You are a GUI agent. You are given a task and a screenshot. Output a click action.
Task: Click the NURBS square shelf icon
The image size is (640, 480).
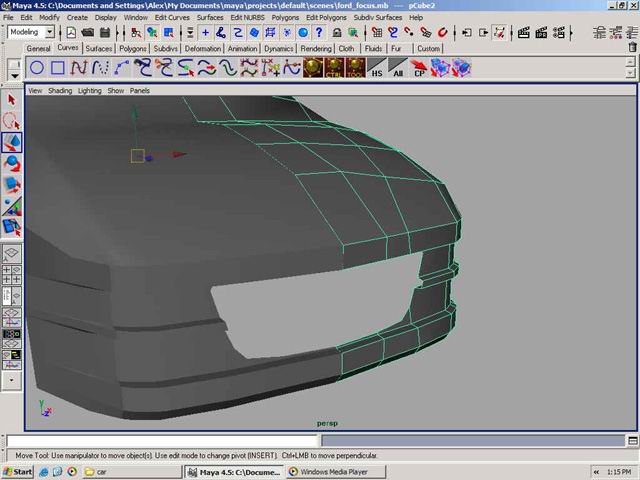click(58, 68)
